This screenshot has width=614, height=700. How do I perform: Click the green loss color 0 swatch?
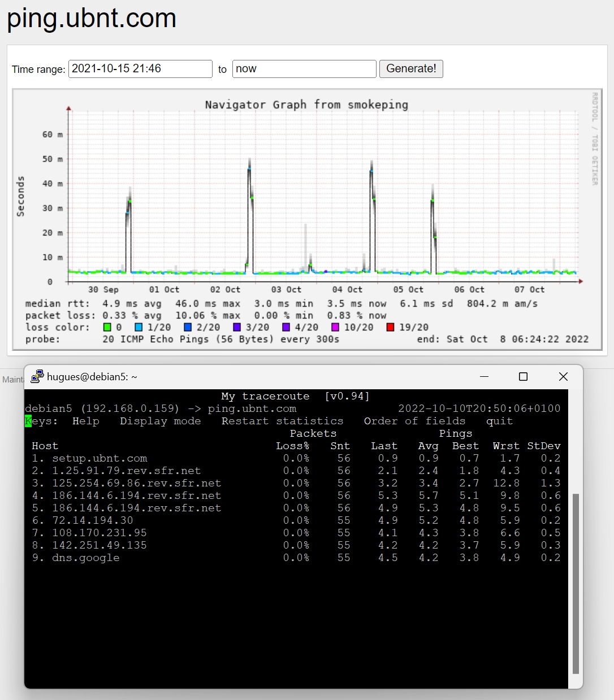pos(107,327)
